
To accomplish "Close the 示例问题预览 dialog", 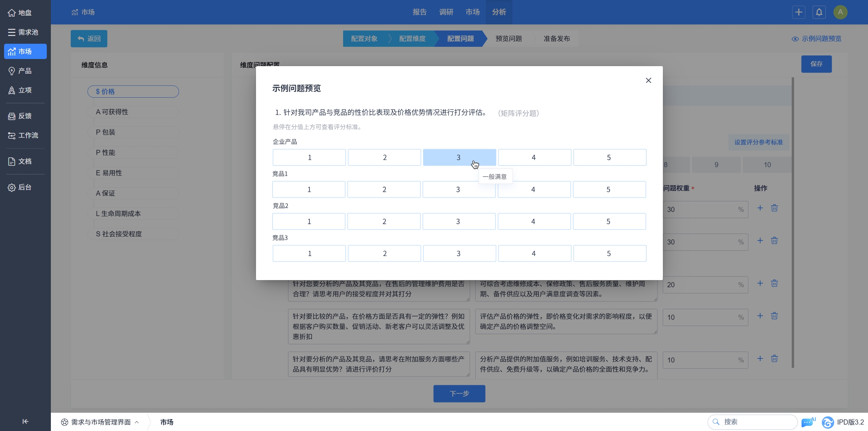I will pyautogui.click(x=648, y=80).
